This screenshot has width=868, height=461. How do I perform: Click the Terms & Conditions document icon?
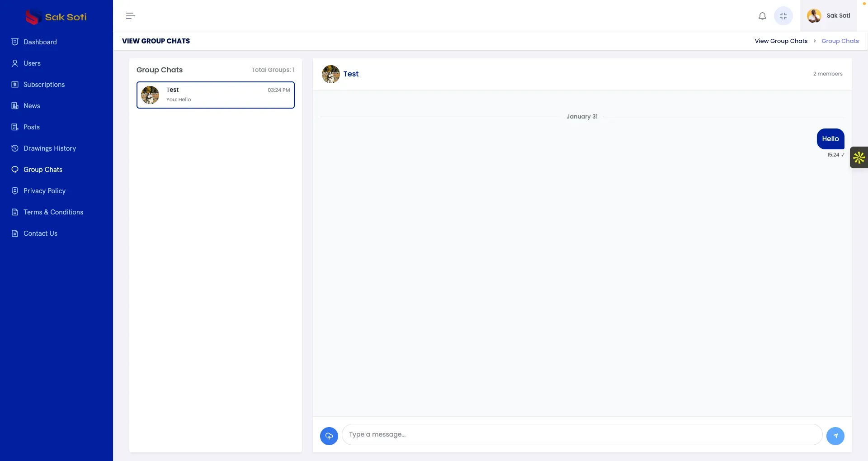(15, 212)
